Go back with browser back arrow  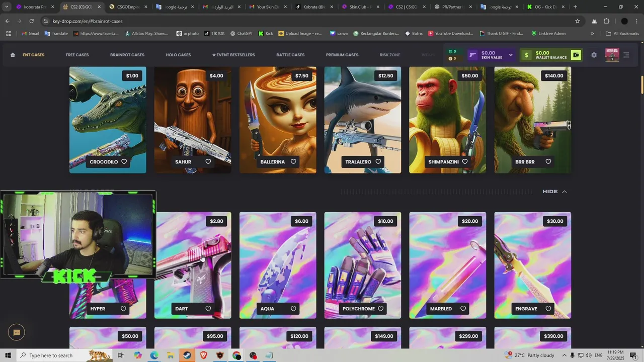pos(7,21)
